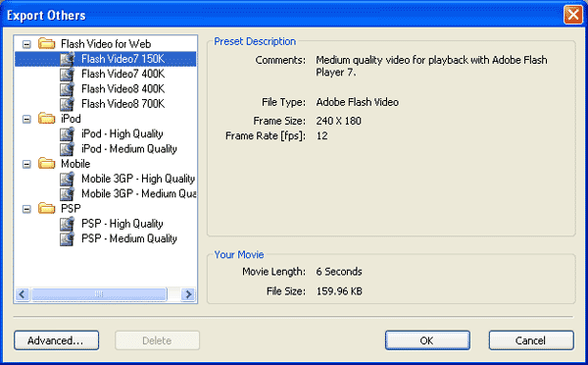Screen dimensions: 588x365
Task: Click the Flash Video7 150K preset icon
Action: tap(67, 59)
